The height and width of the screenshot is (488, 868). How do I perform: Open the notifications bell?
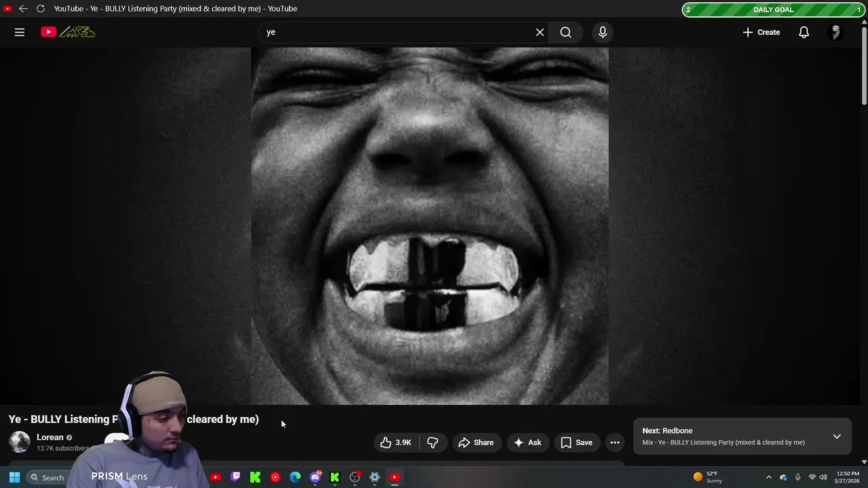(804, 32)
